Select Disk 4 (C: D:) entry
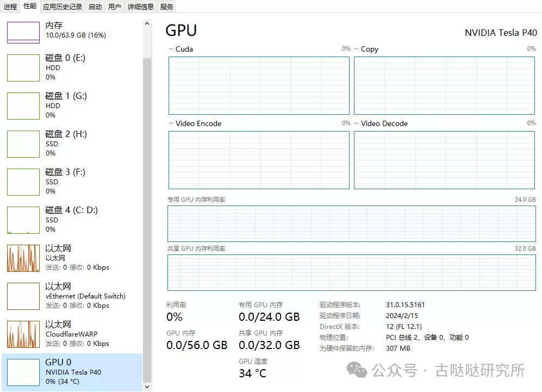The image size is (542, 392). (x=72, y=220)
